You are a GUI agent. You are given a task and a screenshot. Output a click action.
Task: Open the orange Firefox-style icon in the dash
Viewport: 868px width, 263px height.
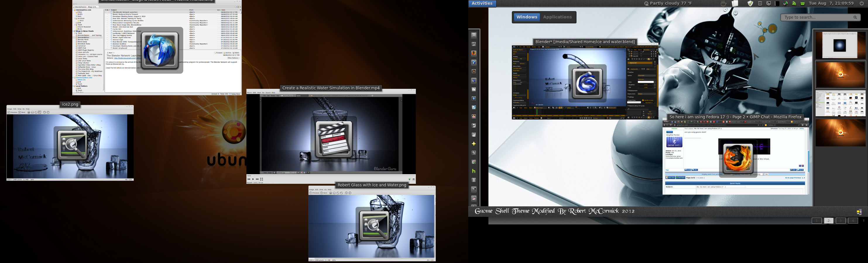tap(474, 53)
